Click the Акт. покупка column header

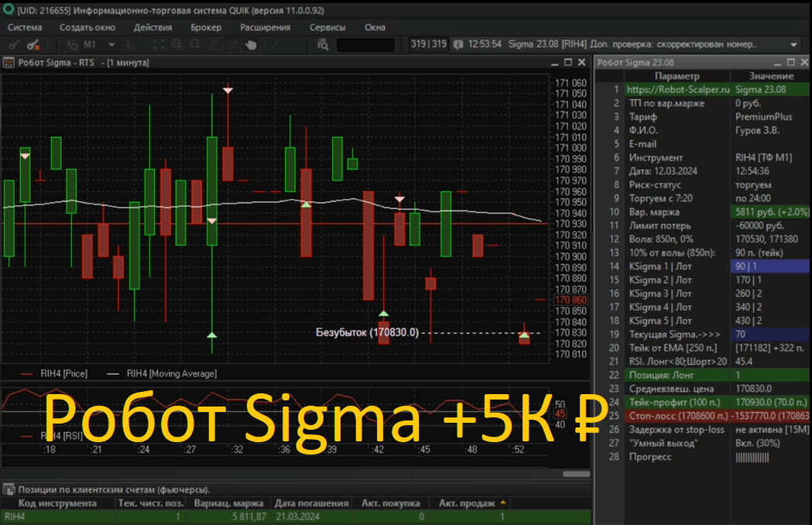tap(390, 503)
